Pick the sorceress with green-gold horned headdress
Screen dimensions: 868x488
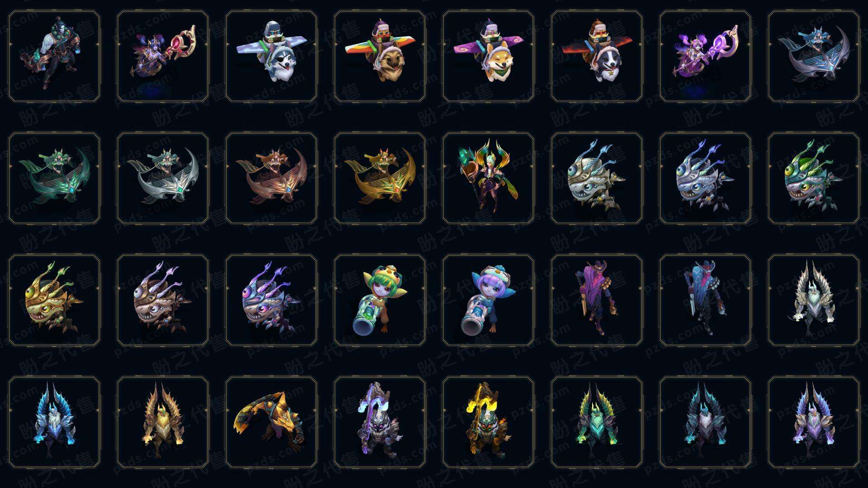(x=488, y=178)
